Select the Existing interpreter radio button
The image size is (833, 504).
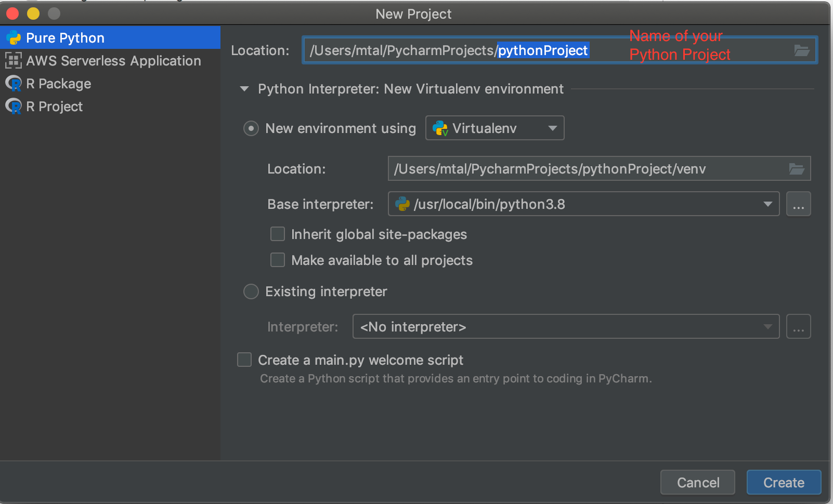click(x=251, y=291)
